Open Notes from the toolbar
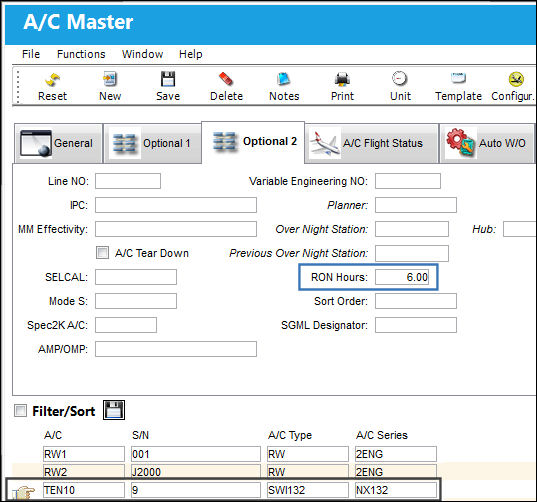 point(284,79)
